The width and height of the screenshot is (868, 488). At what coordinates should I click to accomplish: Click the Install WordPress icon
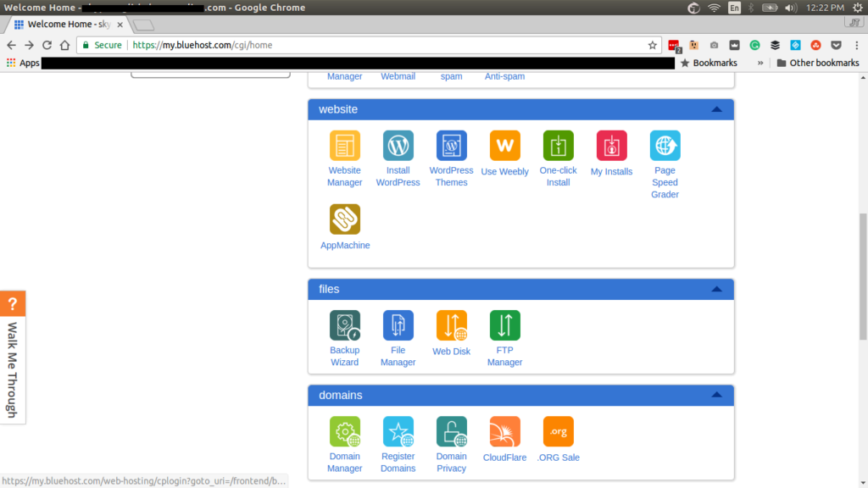398,146
